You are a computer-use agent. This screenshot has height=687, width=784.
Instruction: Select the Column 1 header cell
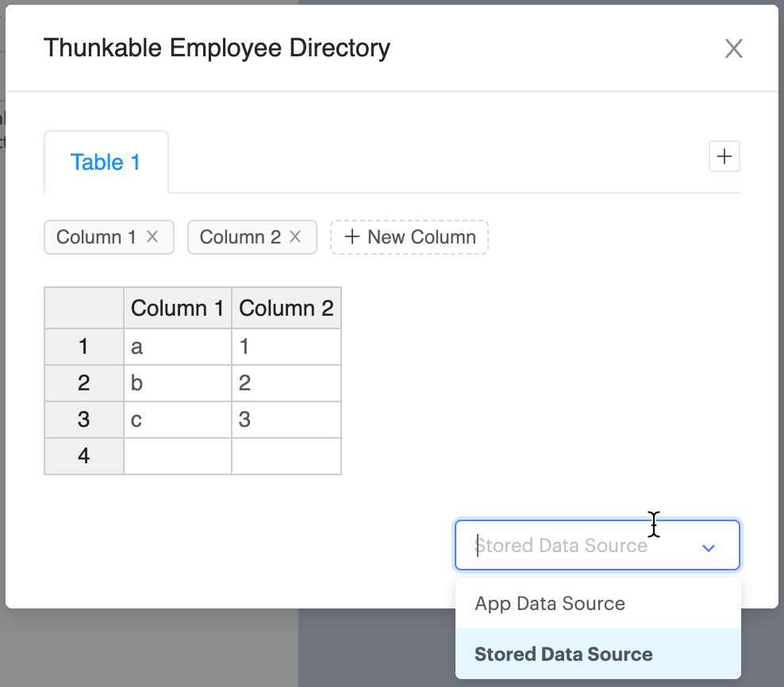pos(178,308)
